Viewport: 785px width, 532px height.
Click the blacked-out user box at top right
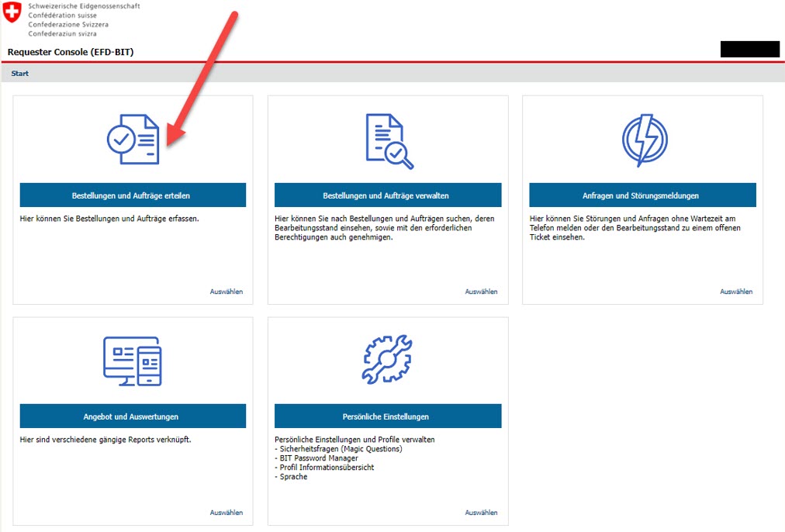750,49
